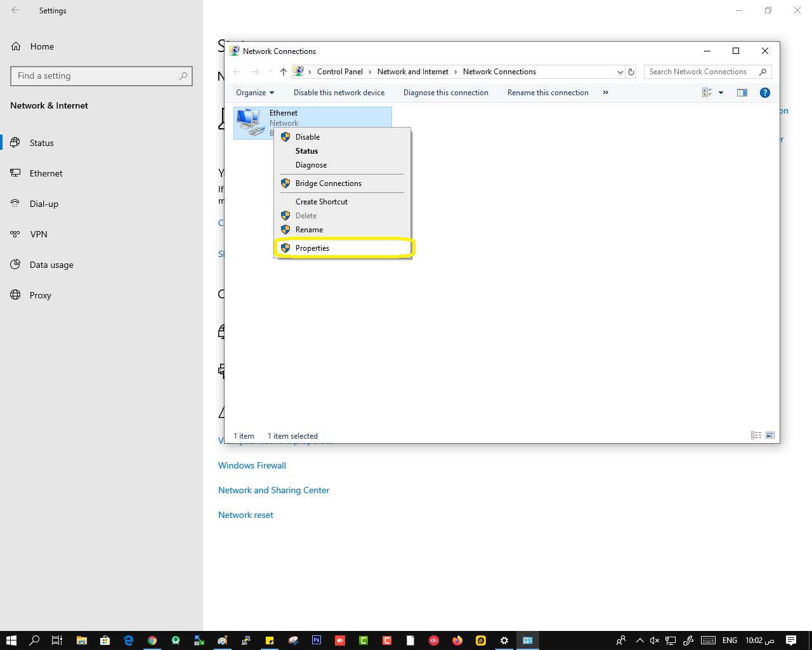Open Properties from the context menu
812x650 pixels.
(x=343, y=248)
